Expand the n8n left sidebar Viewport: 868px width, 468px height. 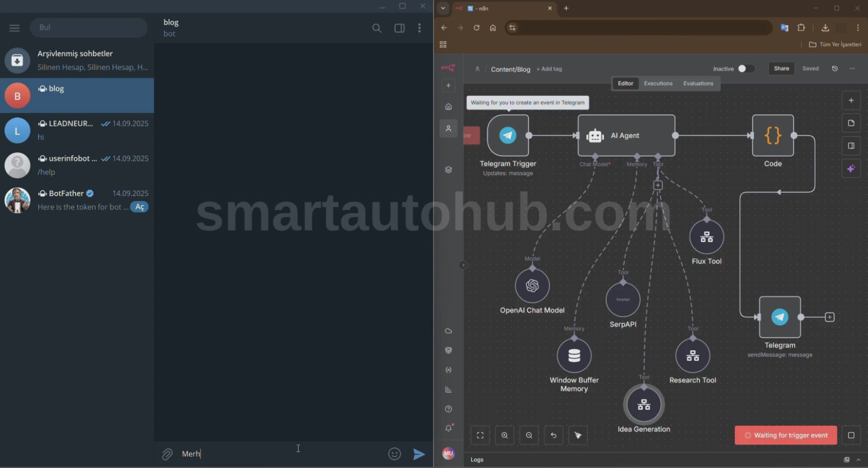tap(463, 265)
